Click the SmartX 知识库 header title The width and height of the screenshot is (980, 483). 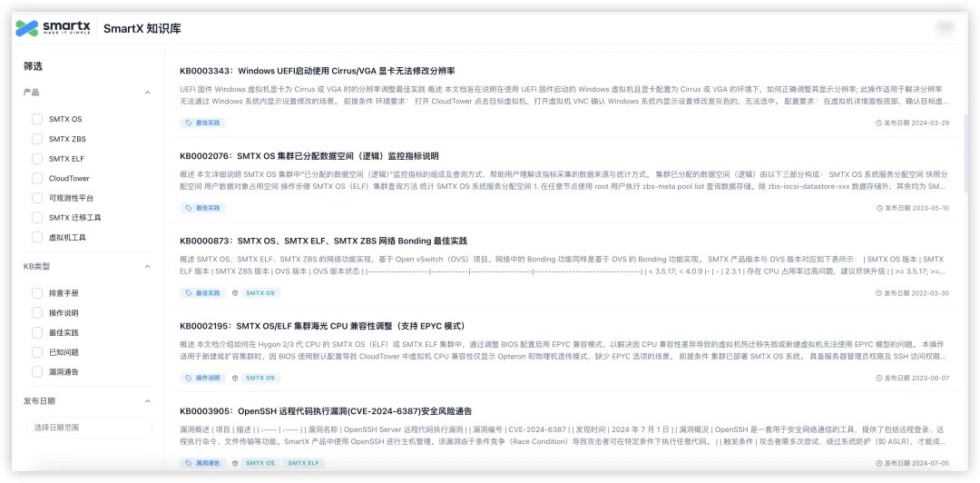(142, 29)
